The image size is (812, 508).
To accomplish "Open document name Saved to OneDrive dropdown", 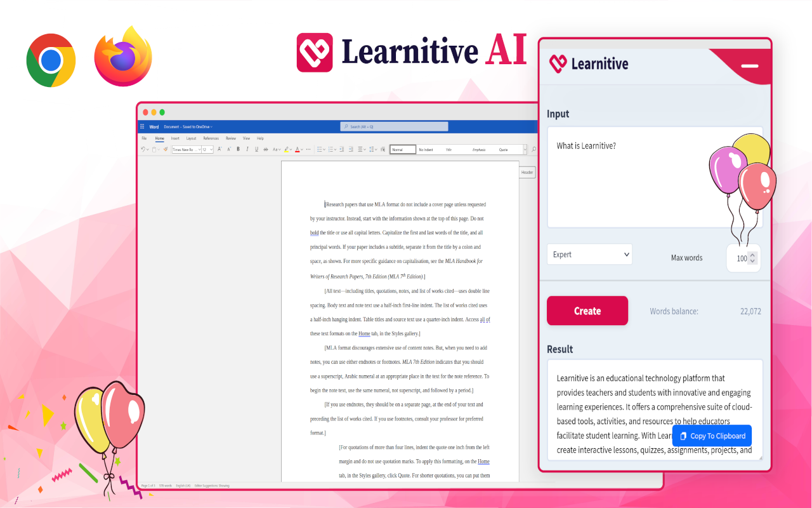I will pos(188,127).
